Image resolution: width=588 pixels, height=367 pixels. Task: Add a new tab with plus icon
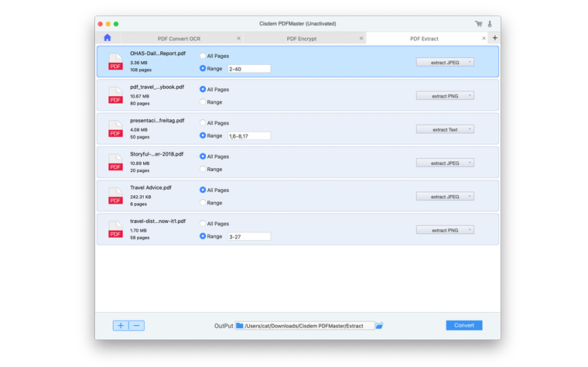coord(494,38)
